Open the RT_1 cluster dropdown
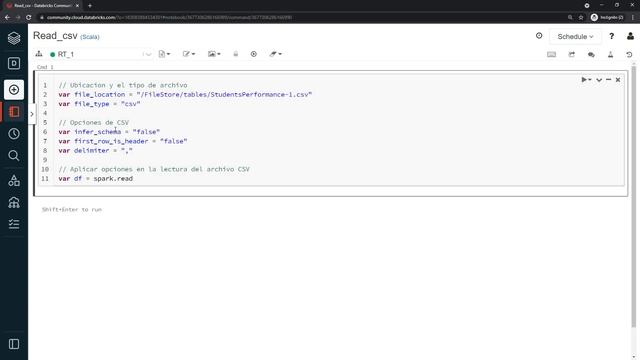This screenshot has height=360, width=640. pyautogui.click(x=100, y=54)
